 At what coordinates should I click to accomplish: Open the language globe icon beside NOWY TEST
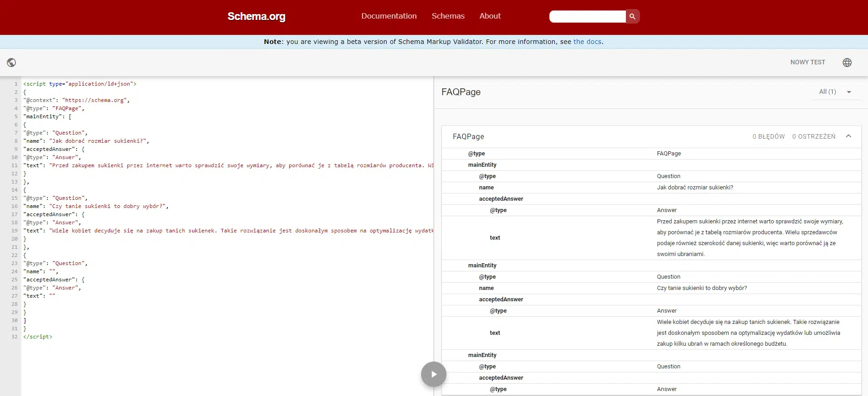pyautogui.click(x=847, y=63)
